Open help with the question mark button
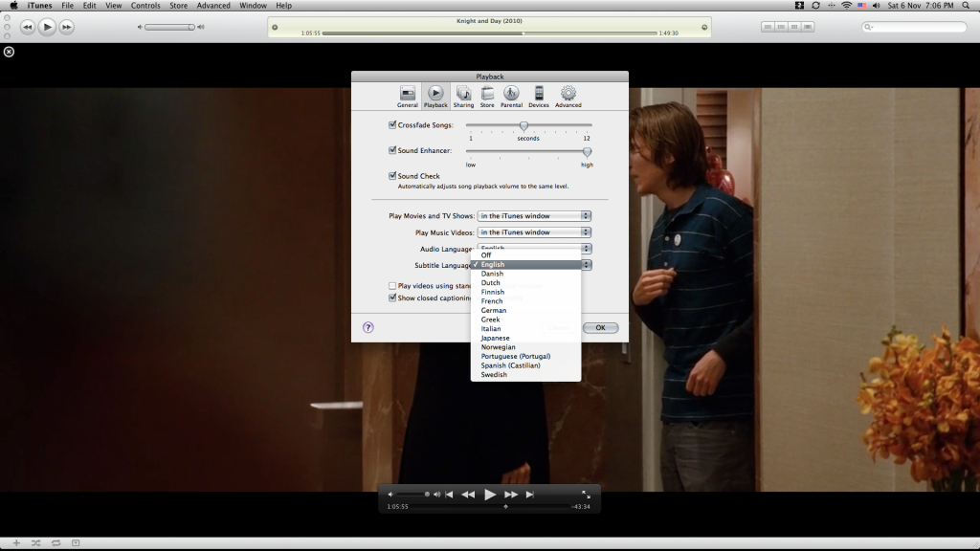Screen dimensions: 980x551 coord(368,327)
